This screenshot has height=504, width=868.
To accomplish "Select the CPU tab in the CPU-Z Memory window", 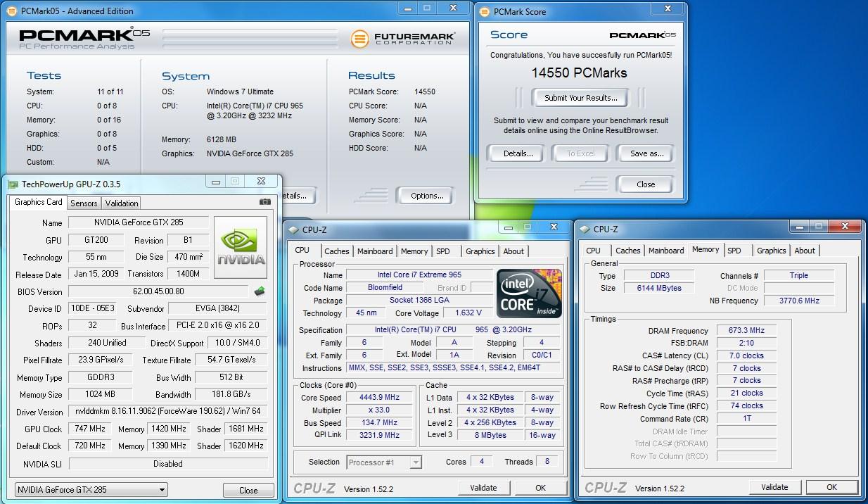I will pyautogui.click(x=594, y=251).
